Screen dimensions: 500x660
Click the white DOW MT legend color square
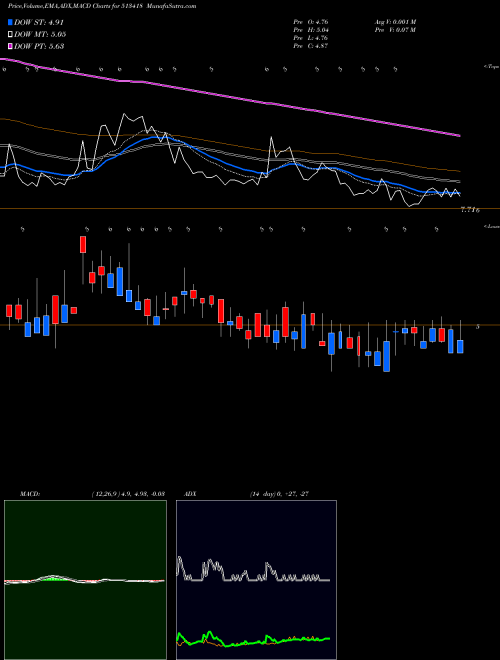(10, 34)
